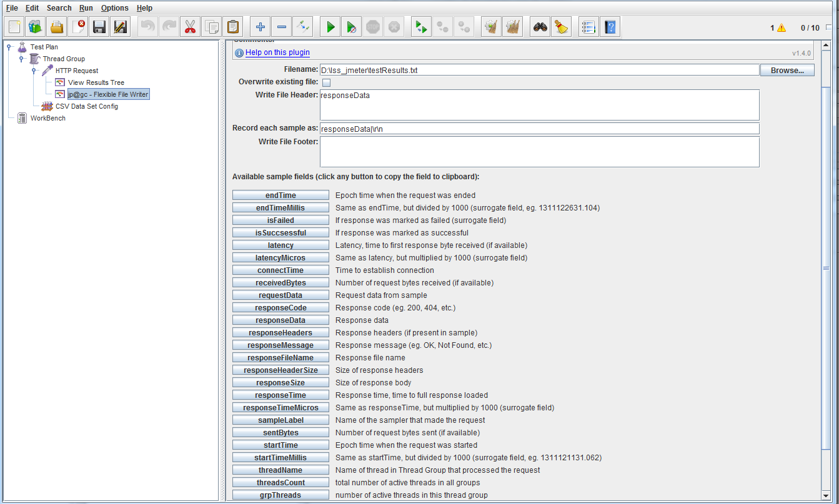Open the Run menu
This screenshot has width=839, height=504.
tap(86, 8)
